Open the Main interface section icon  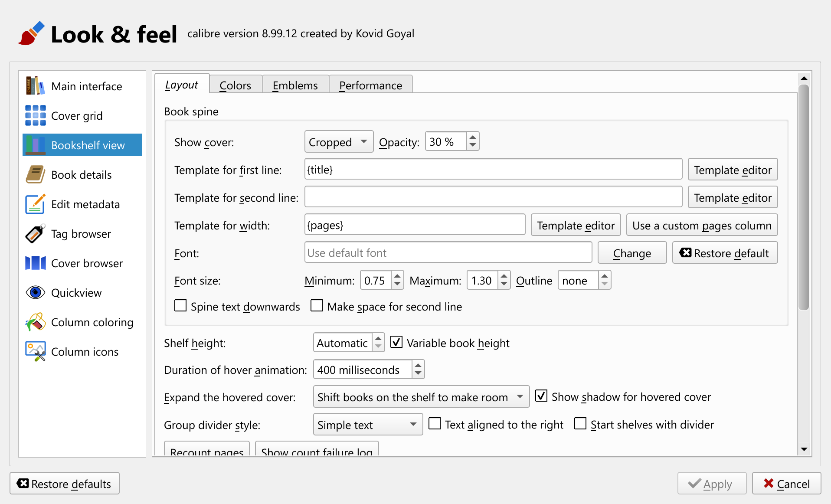[35, 86]
